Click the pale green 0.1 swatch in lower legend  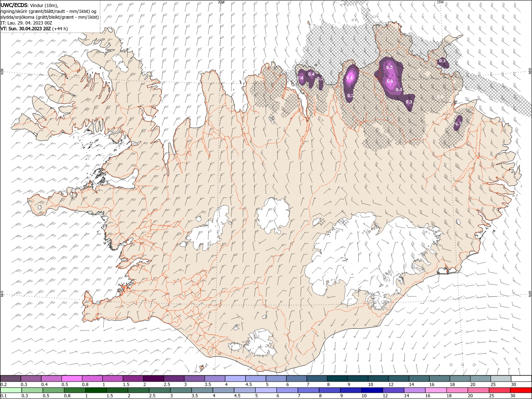click(x=11, y=390)
